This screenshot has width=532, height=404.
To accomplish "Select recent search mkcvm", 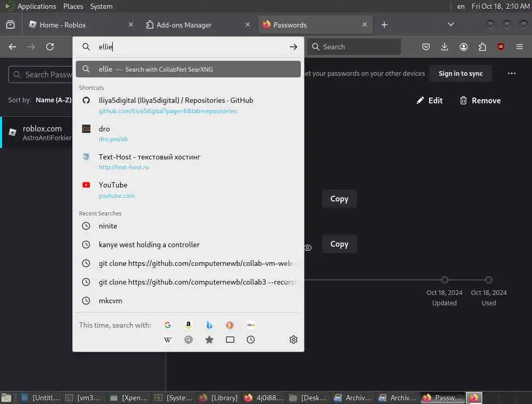I will [x=188, y=301].
